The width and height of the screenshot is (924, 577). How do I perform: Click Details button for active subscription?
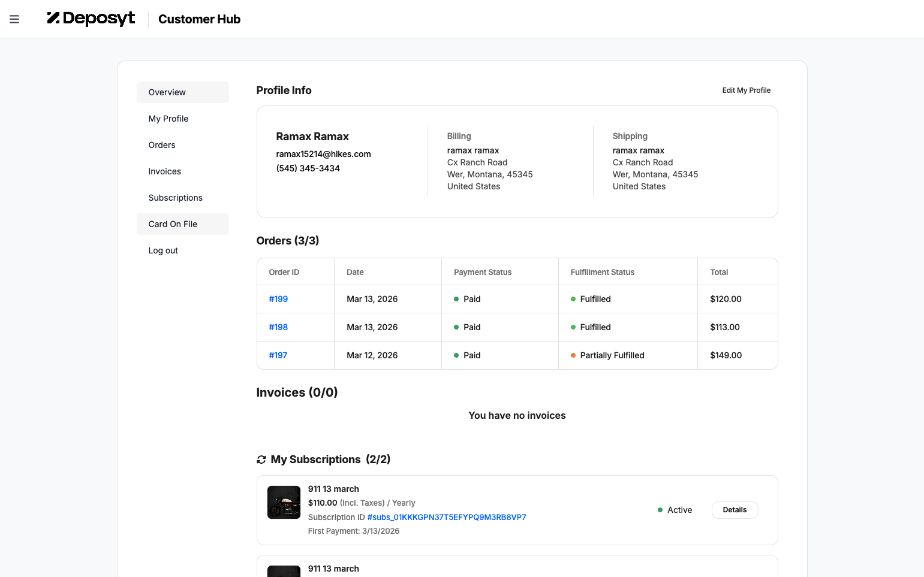pos(735,510)
